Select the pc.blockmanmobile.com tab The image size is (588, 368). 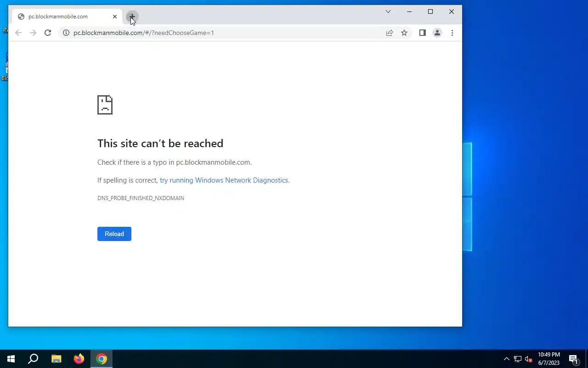click(x=67, y=17)
